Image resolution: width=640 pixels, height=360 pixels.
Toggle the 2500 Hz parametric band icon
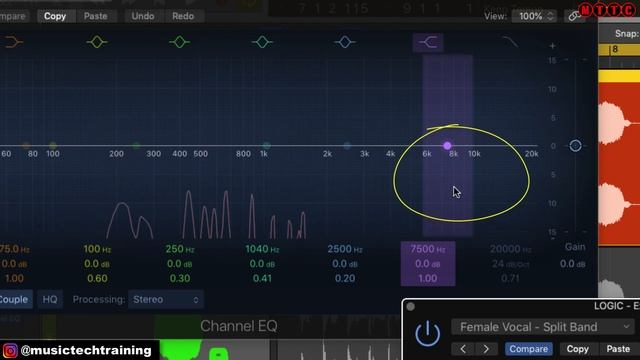click(345, 42)
